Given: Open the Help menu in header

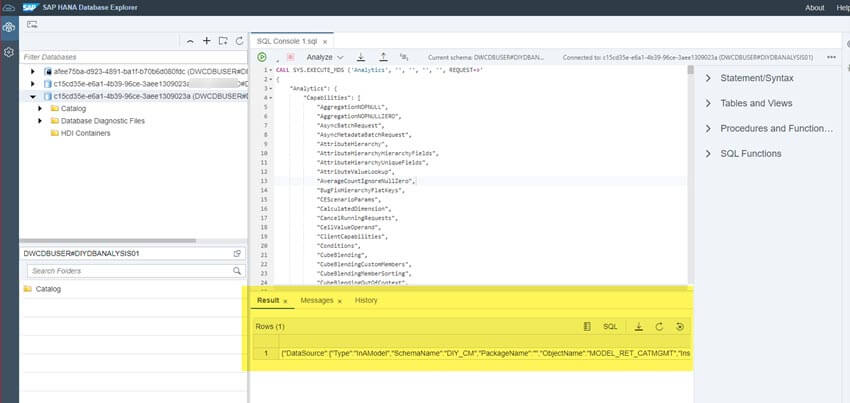Looking at the screenshot, I should (x=842, y=8).
